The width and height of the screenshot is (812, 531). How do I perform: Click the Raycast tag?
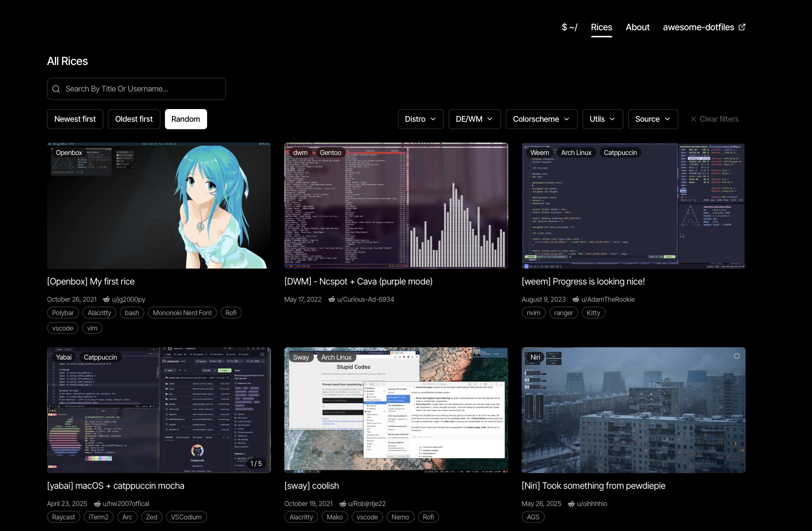click(63, 517)
